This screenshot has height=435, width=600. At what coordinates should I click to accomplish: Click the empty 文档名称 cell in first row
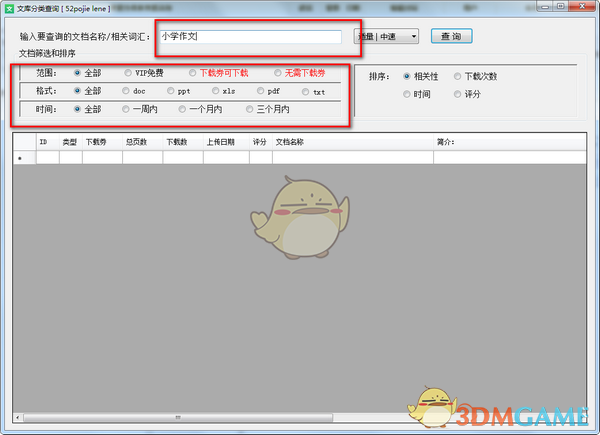click(x=353, y=158)
